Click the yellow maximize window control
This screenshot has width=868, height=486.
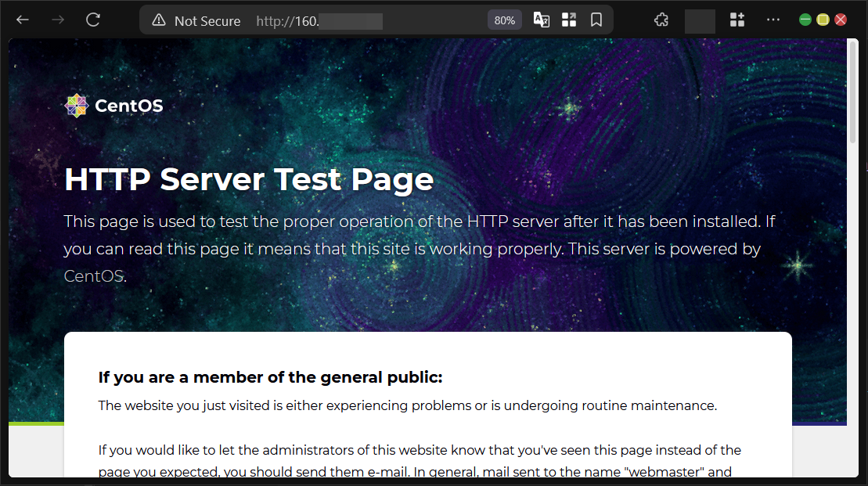823,17
